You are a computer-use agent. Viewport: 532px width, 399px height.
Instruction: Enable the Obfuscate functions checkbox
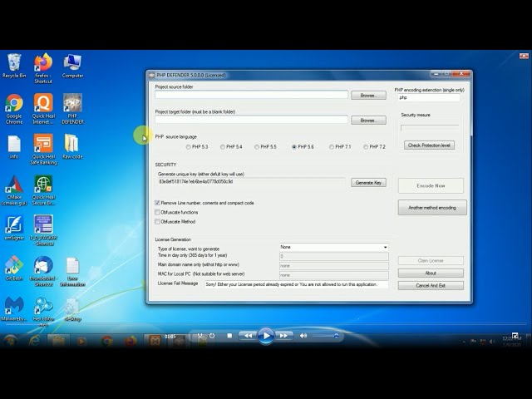[157, 213]
